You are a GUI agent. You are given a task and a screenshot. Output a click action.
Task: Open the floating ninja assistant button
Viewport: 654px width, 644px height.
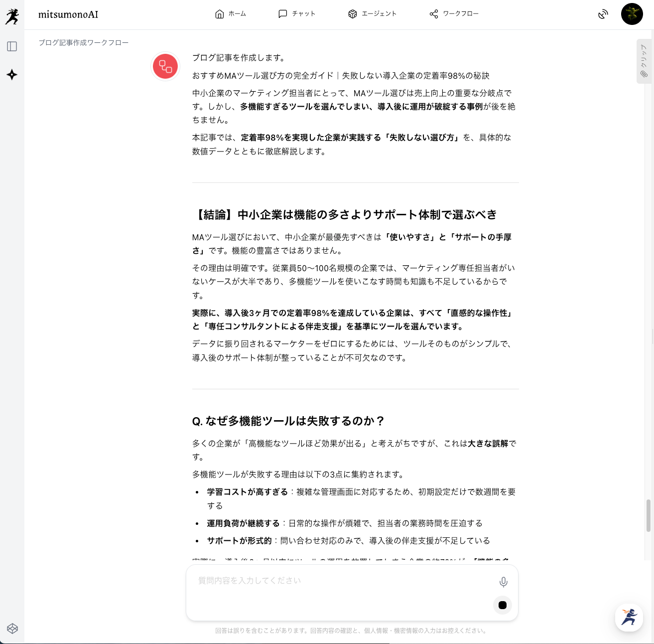point(629,617)
